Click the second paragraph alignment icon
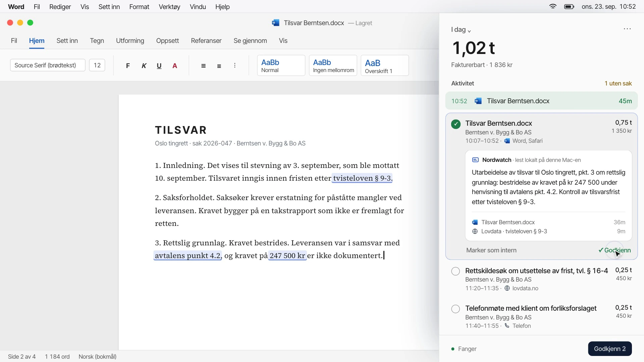 219,66
